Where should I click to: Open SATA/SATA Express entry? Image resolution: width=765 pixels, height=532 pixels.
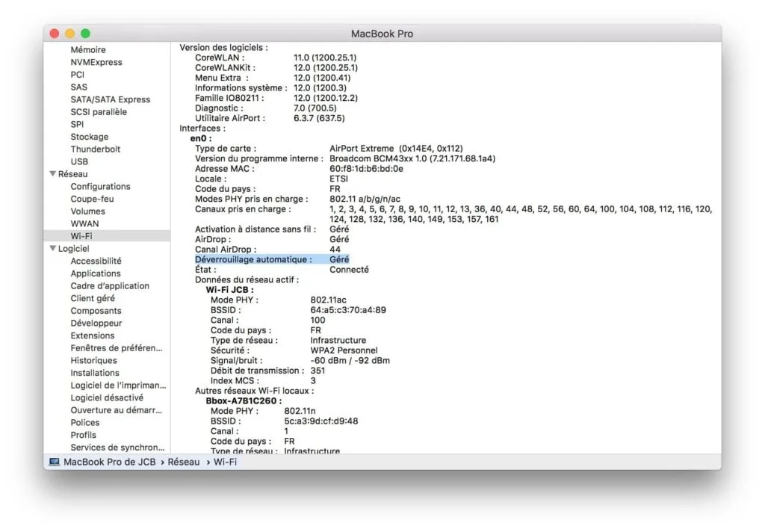coord(111,99)
